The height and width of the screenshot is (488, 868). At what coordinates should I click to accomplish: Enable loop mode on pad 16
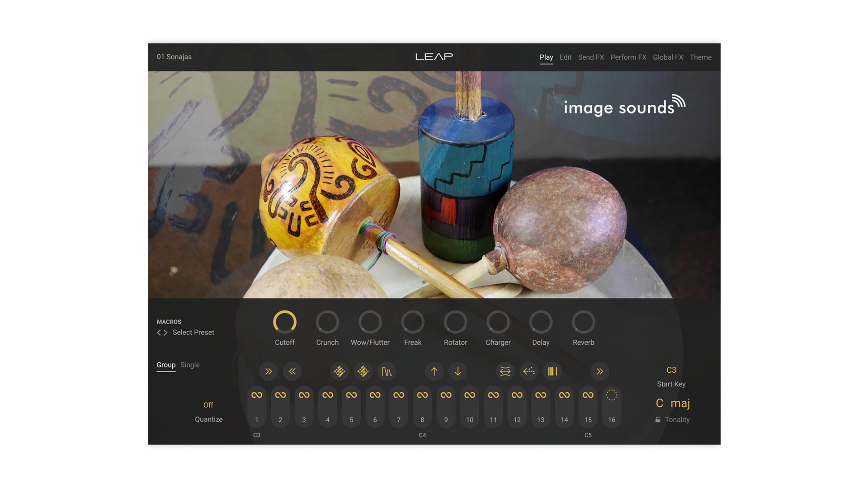[611, 394]
